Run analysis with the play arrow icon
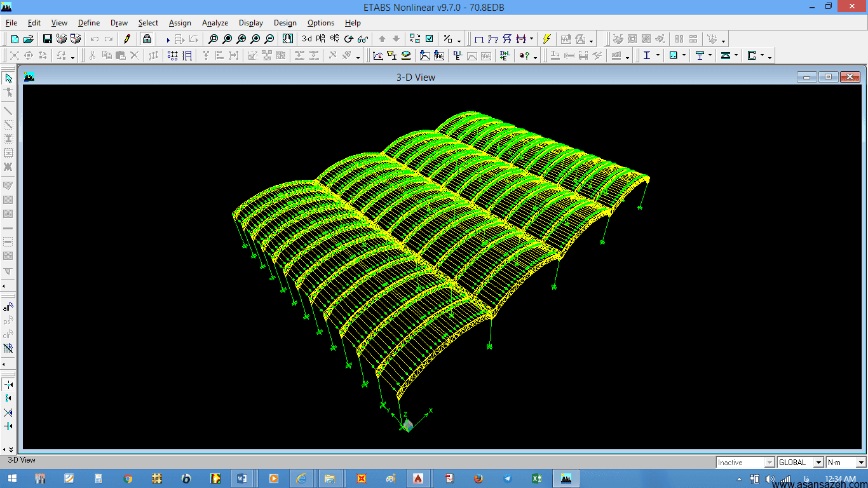This screenshot has width=868, height=488. tap(167, 39)
